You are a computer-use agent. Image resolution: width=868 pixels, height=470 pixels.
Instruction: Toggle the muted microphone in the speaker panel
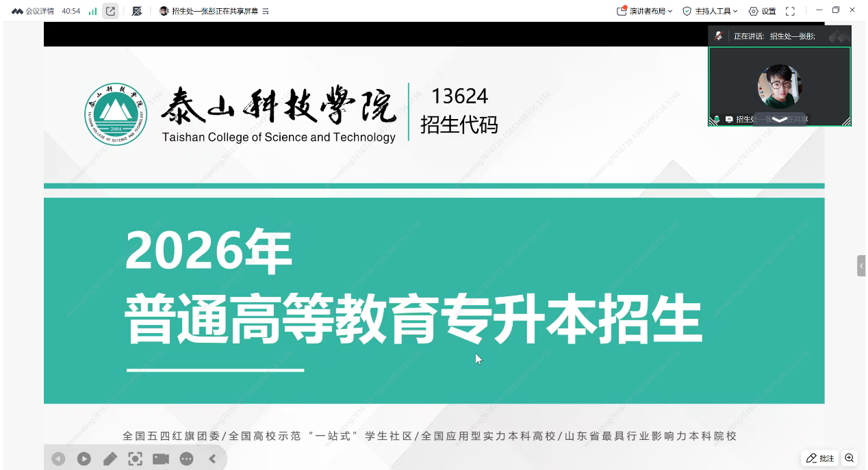[719, 36]
